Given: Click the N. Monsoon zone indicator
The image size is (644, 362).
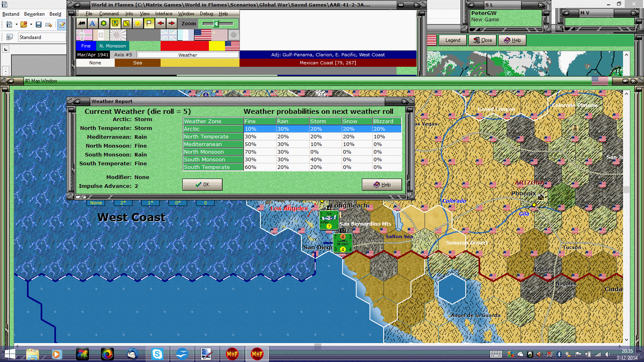Looking at the screenshot, I should [x=113, y=46].
